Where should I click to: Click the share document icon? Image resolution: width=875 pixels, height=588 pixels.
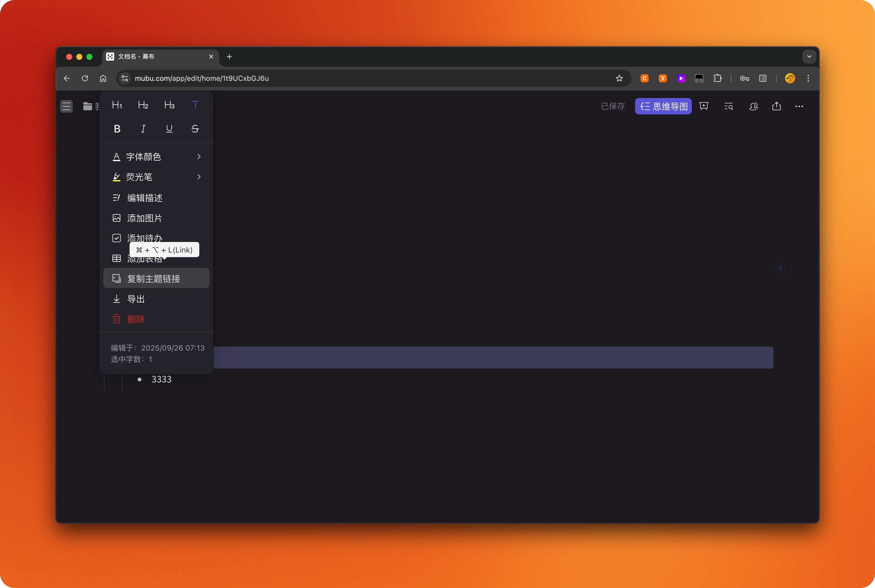(777, 107)
